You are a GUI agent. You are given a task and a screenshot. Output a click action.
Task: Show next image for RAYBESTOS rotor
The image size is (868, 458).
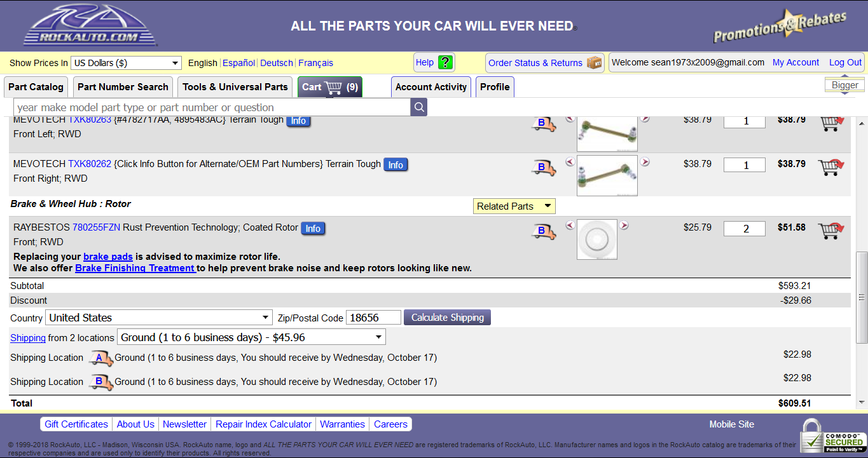(x=624, y=225)
